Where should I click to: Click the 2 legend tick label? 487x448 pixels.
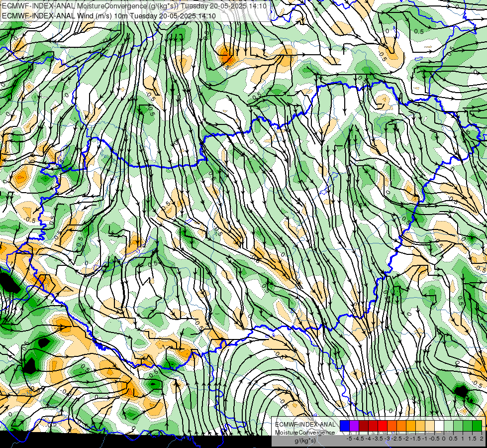tap(482, 439)
